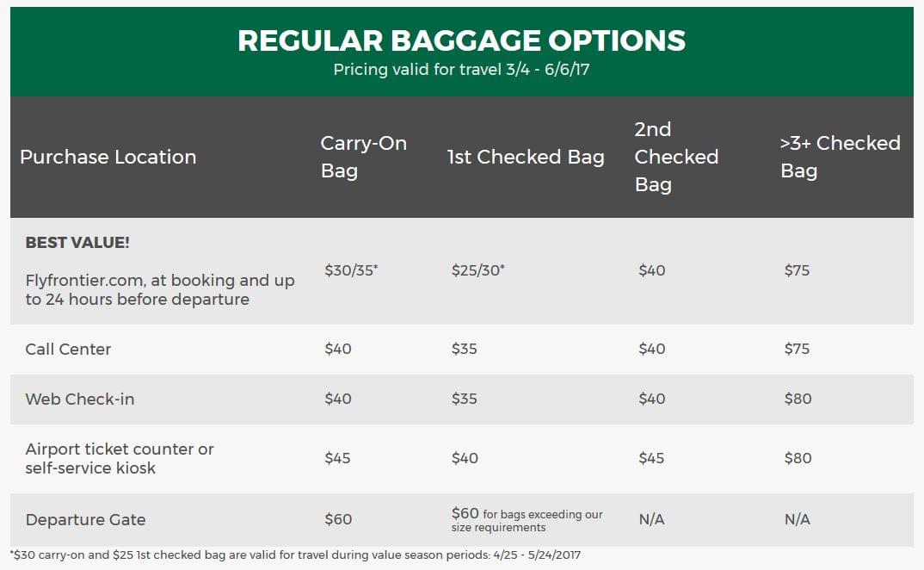The height and width of the screenshot is (570, 924).
Task: Click the REGULAR BAGGAGE OPTIONS heading
Action: [461, 40]
